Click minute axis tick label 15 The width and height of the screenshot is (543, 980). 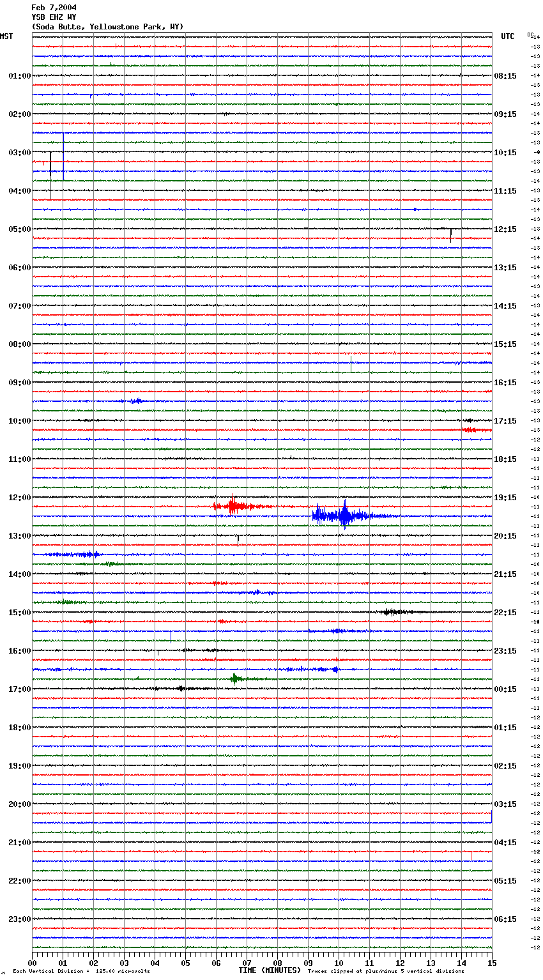[x=492, y=963]
